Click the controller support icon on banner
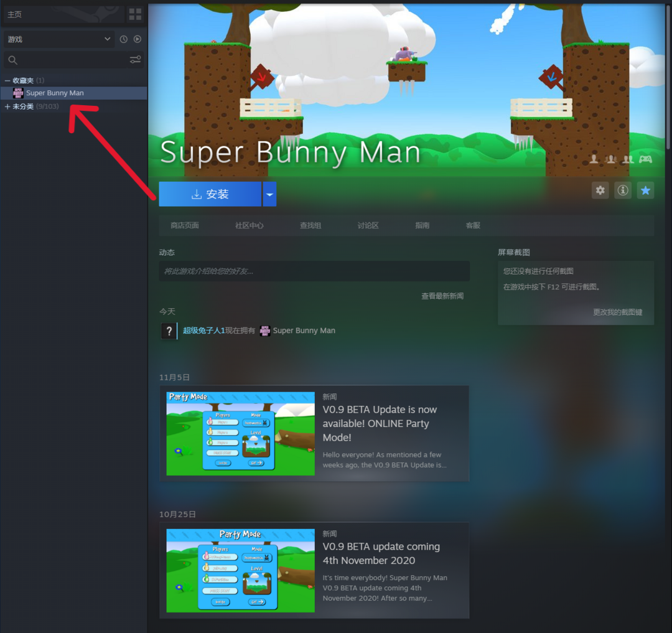Viewport: 672px width, 633px height. (x=646, y=159)
